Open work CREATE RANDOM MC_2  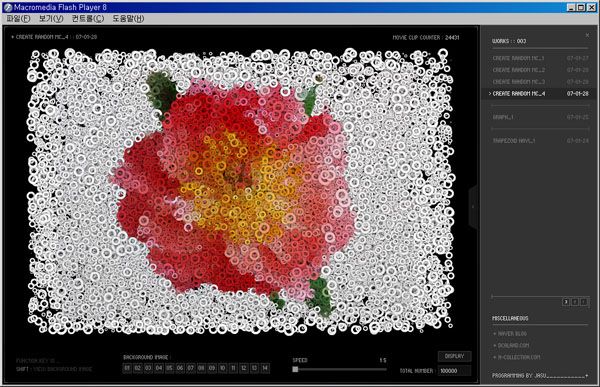[540, 70]
